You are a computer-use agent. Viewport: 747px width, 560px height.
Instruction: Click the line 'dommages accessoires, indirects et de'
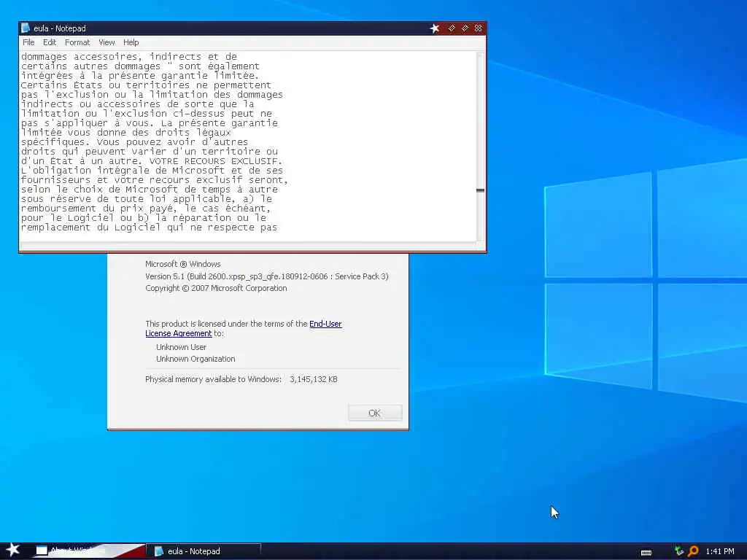(129, 57)
